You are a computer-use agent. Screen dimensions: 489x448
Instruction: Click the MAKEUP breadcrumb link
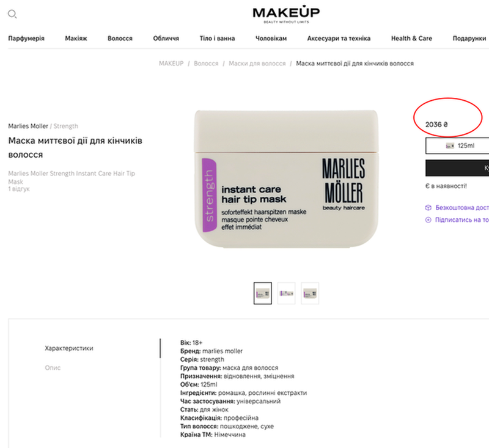(x=171, y=64)
